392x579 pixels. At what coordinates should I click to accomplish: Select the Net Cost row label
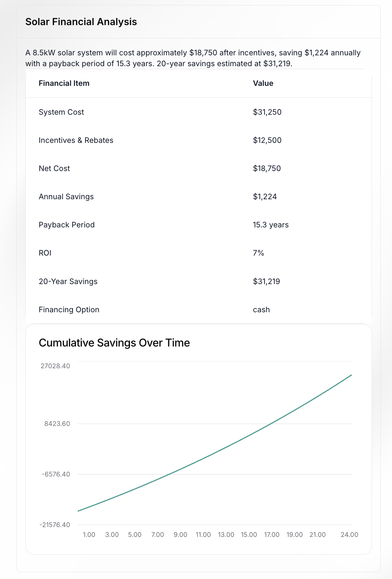pyautogui.click(x=54, y=168)
